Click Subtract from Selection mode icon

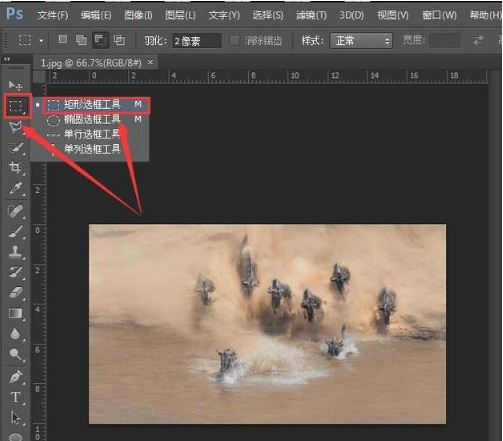click(100, 40)
